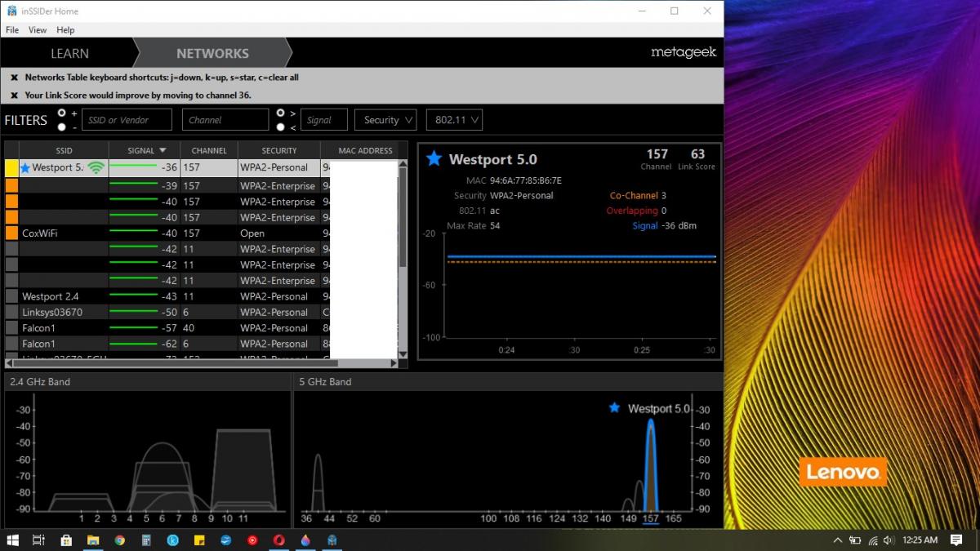Viewport: 980px width, 551px height.
Task: Click the clock showing 12:25 AM
Action: (x=920, y=540)
